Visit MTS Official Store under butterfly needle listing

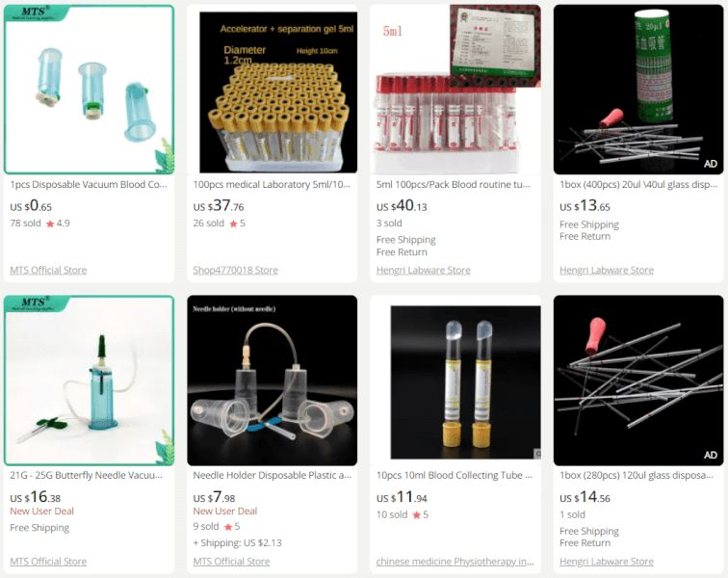(x=48, y=562)
